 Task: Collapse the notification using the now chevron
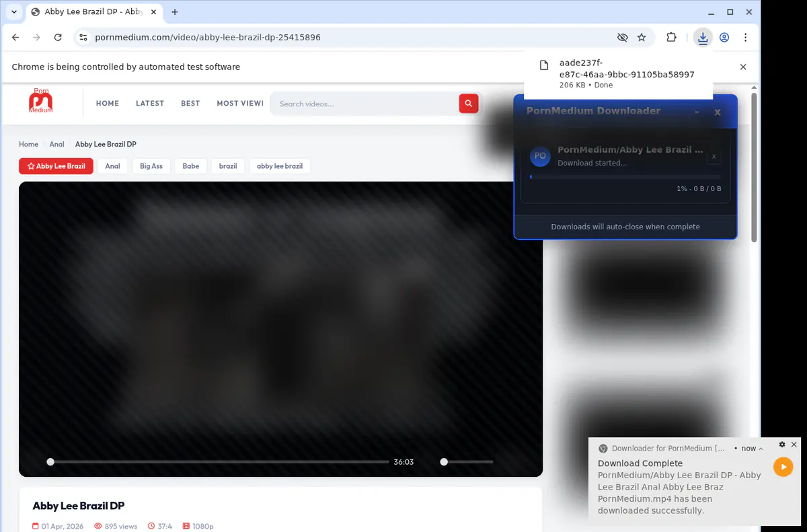point(761,449)
